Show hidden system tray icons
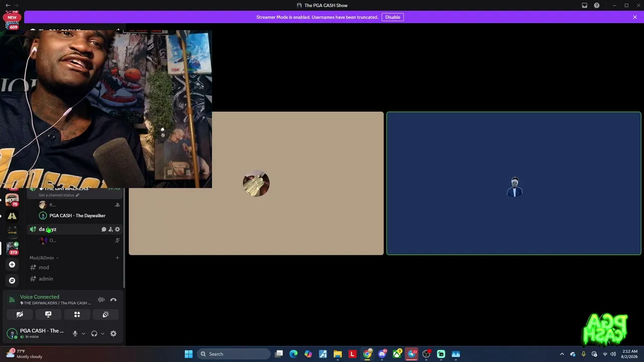Viewport: 644px width, 362px height. coord(562,354)
